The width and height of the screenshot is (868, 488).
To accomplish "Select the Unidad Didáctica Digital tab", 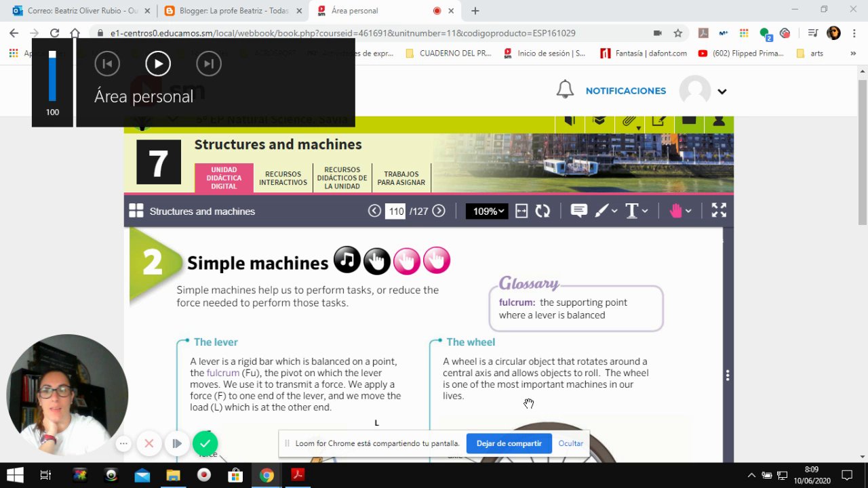I will (x=224, y=178).
